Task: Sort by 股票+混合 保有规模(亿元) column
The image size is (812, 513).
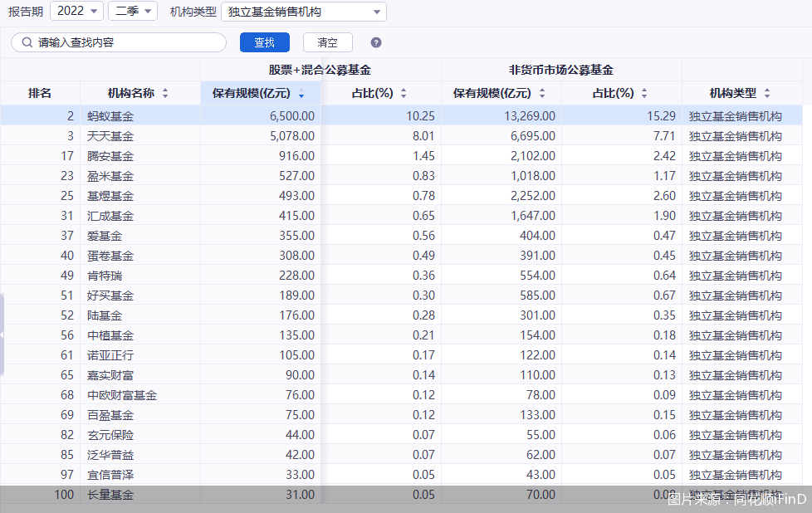Action: (x=301, y=93)
